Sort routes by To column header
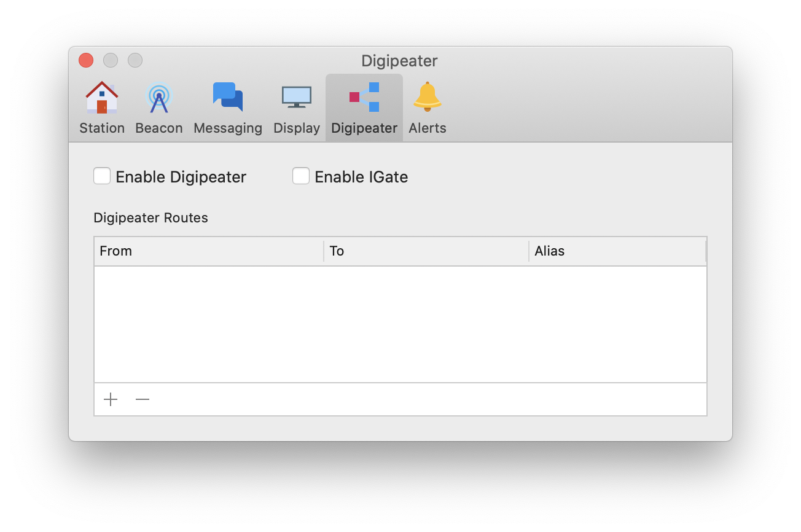The image size is (801, 532). (426, 251)
